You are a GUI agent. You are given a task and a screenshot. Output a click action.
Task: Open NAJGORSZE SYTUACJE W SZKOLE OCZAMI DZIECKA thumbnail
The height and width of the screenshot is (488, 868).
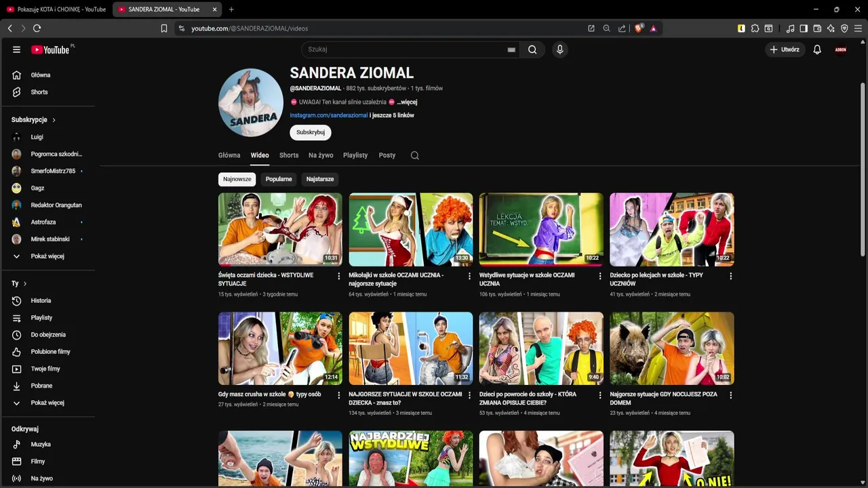click(x=411, y=348)
